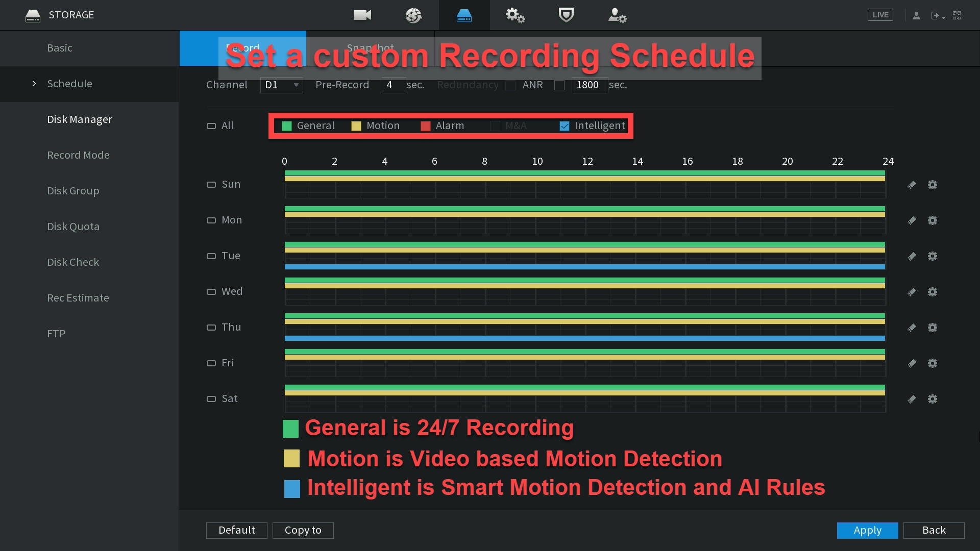Viewport: 980px width, 551px height.
Task: Open Disk Quota in the sidebar
Action: [x=73, y=226]
